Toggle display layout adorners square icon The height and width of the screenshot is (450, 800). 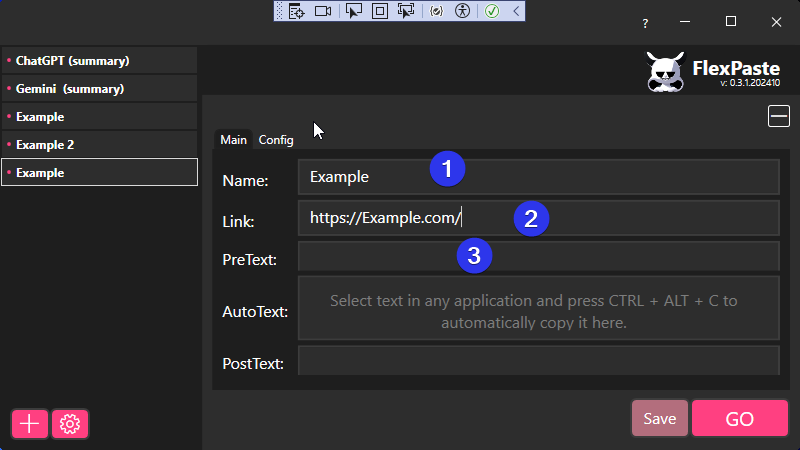[x=380, y=11]
